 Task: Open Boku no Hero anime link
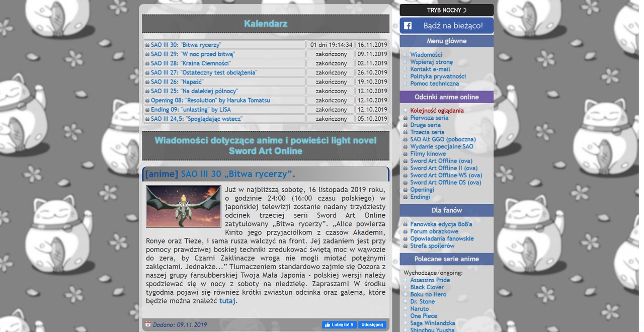coord(428,294)
